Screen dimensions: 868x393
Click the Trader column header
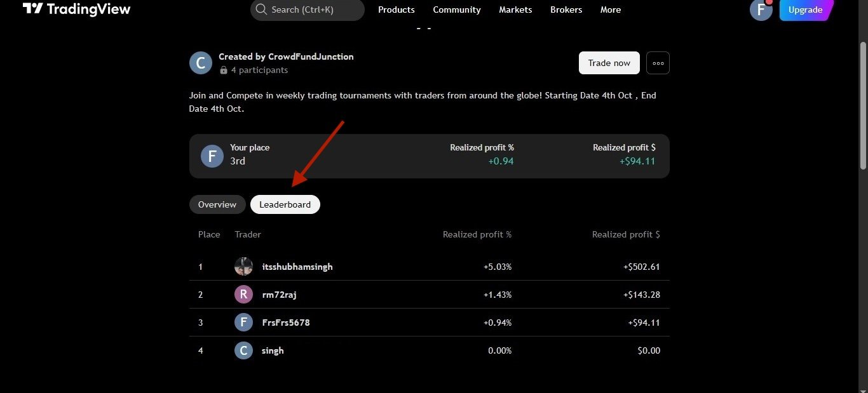click(x=248, y=234)
